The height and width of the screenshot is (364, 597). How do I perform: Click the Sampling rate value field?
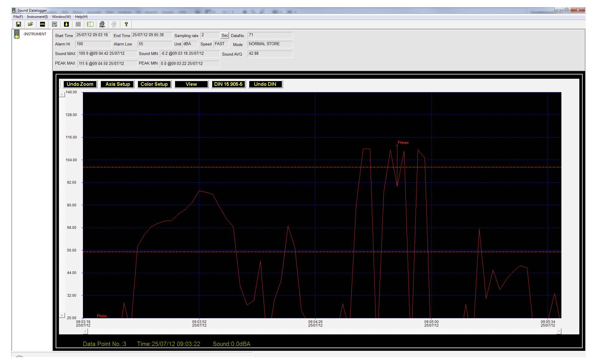210,35
